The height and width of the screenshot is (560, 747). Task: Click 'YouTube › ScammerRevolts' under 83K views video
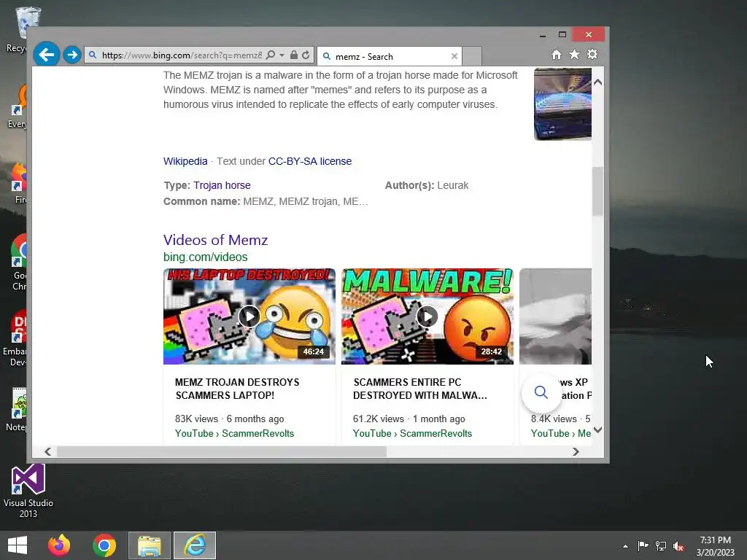pyautogui.click(x=234, y=433)
